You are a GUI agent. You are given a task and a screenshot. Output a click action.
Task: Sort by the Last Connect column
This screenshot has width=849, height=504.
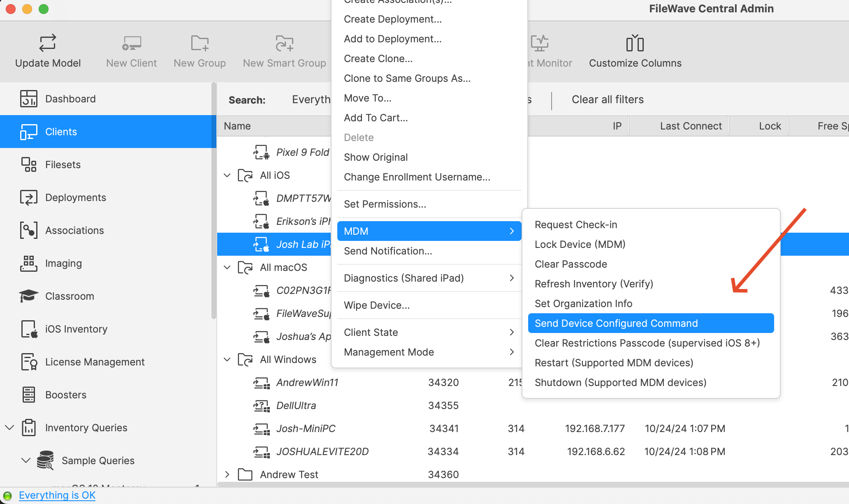click(x=679, y=126)
